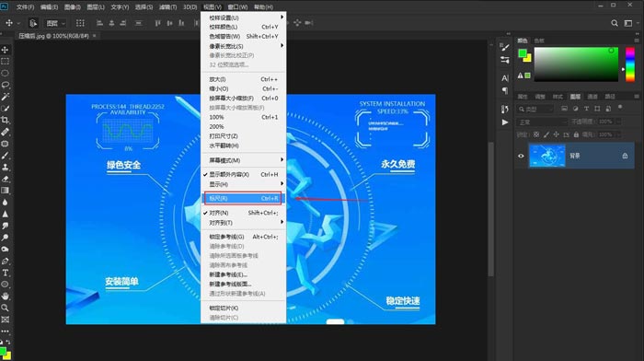Image resolution: width=644 pixels, height=361 pixels.
Task: Select the Hand tool
Action: tap(5, 296)
